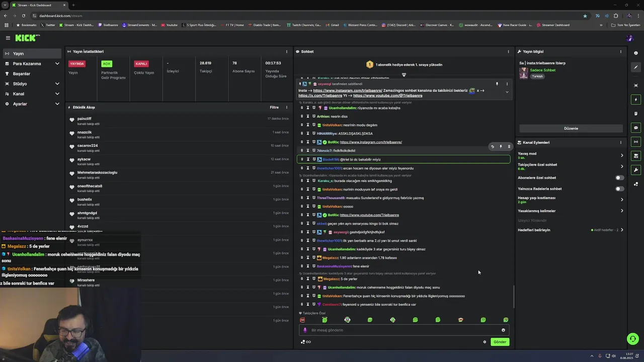The width and height of the screenshot is (644, 362).
Task: Click the chat vertical scrollbar
Action: [x=514, y=297]
